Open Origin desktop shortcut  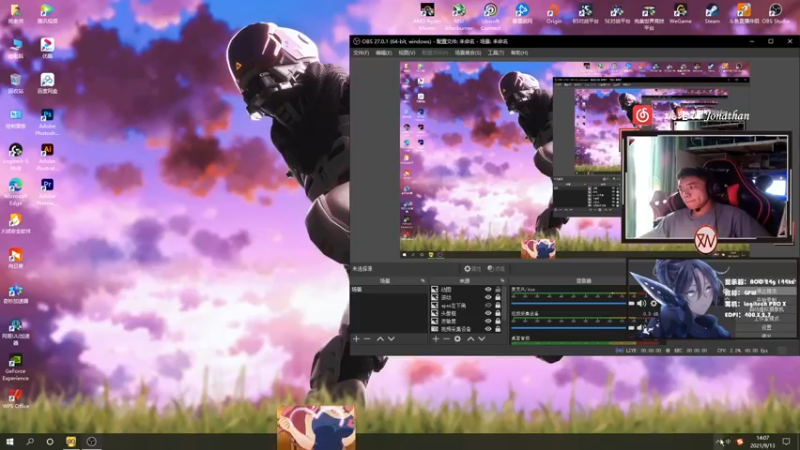point(554,14)
